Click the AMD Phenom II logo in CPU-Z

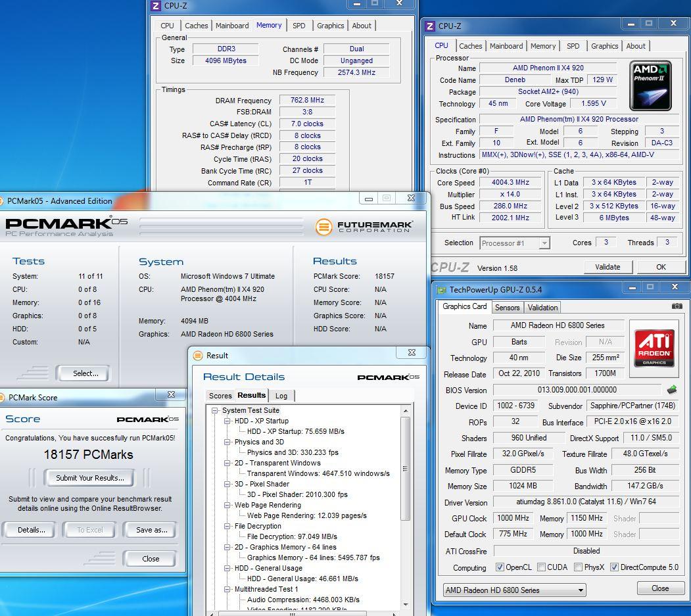(x=650, y=85)
